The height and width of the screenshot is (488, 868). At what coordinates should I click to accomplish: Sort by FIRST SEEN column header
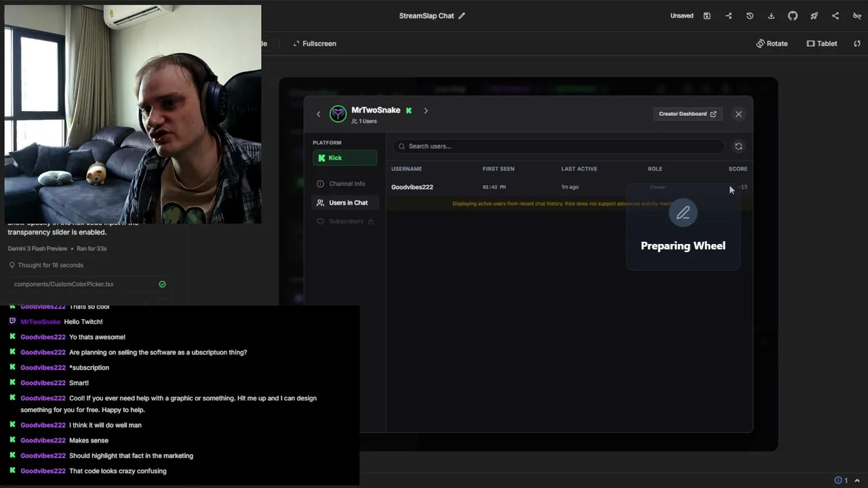click(x=498, y=169)
